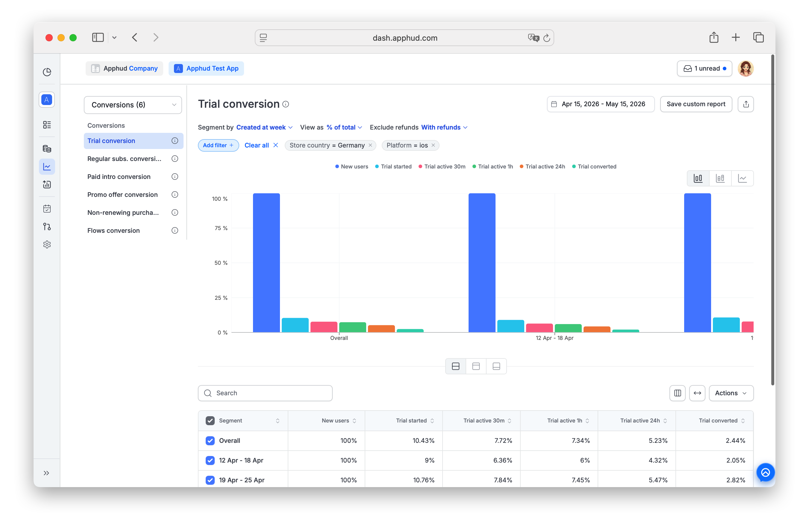Image resolution: width=809 pixels, height=532 pixels.
Task: Open the calendar check sidebar icon
Action: coord(47,209)
